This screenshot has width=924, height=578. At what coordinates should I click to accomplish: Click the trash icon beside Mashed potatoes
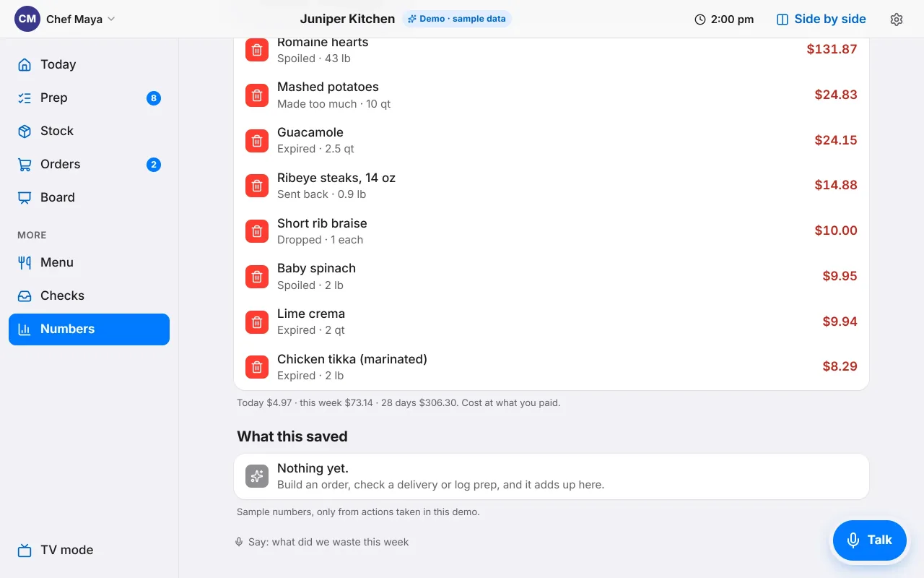[257, 95]
